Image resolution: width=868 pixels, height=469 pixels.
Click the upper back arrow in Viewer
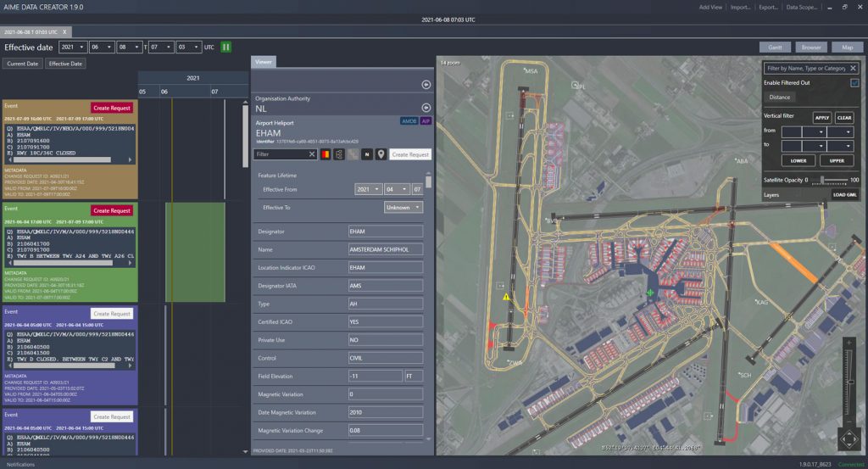[x=426, y=85]
